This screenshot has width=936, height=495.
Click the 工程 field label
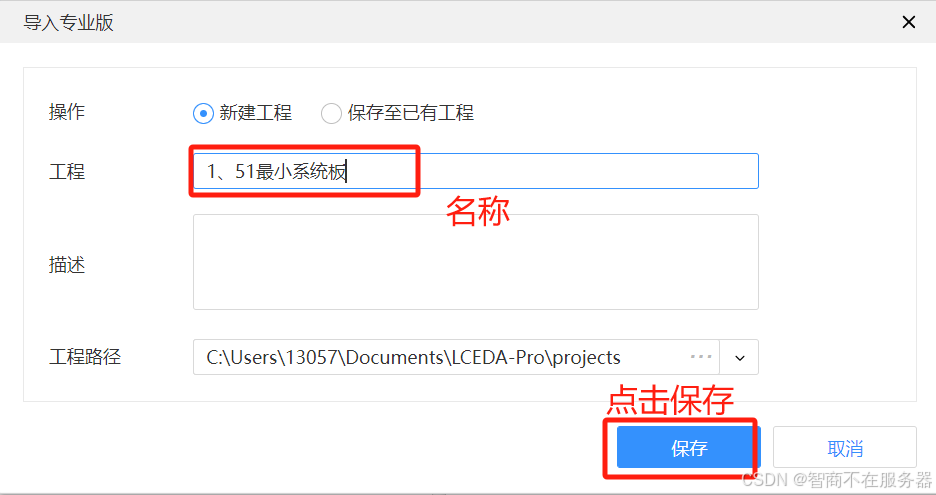click(x=67, y=172)
